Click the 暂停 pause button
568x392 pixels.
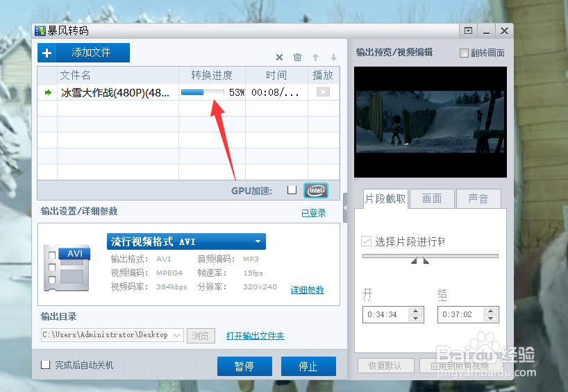[x=244, y=366]
